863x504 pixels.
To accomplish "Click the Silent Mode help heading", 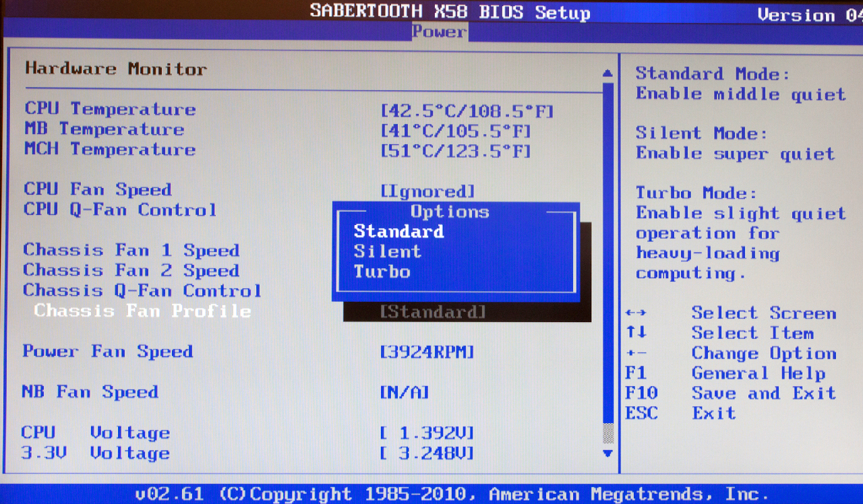I will [701, 133].
